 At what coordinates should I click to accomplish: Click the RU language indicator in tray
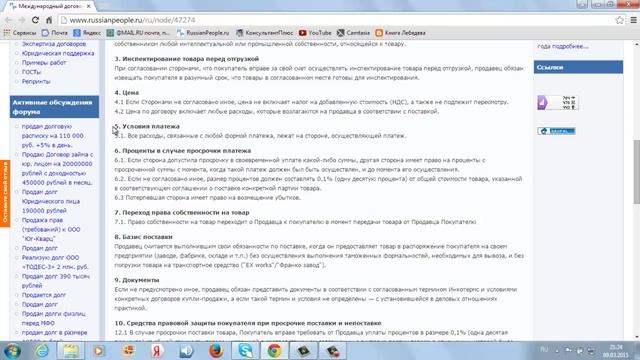coord(544,350)
